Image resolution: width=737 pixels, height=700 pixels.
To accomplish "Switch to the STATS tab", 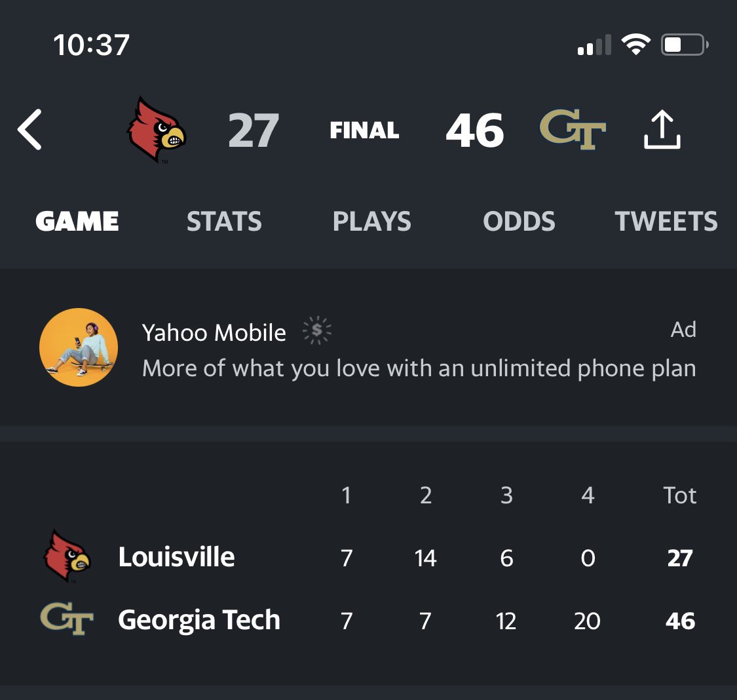I will (x=224, y=222).
